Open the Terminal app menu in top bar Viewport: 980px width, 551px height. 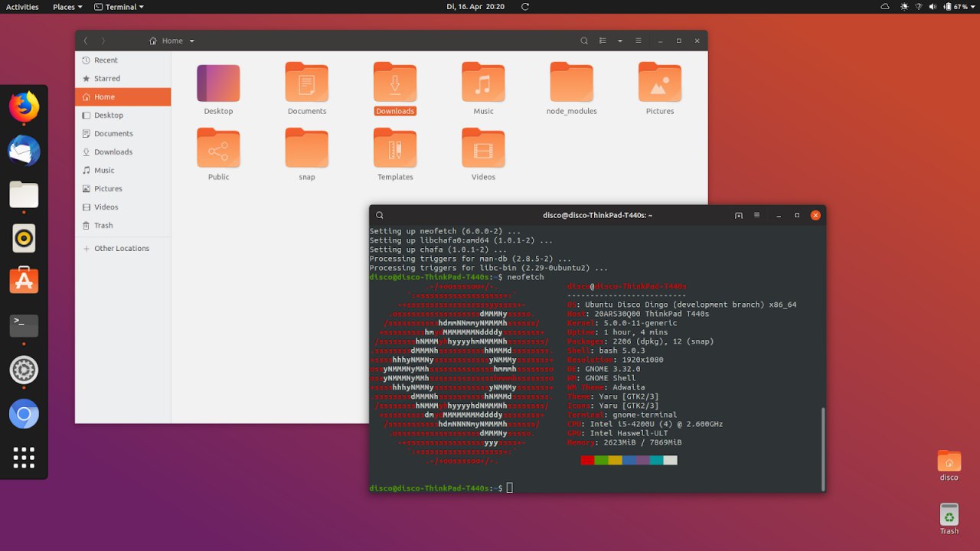pos(119,7)
